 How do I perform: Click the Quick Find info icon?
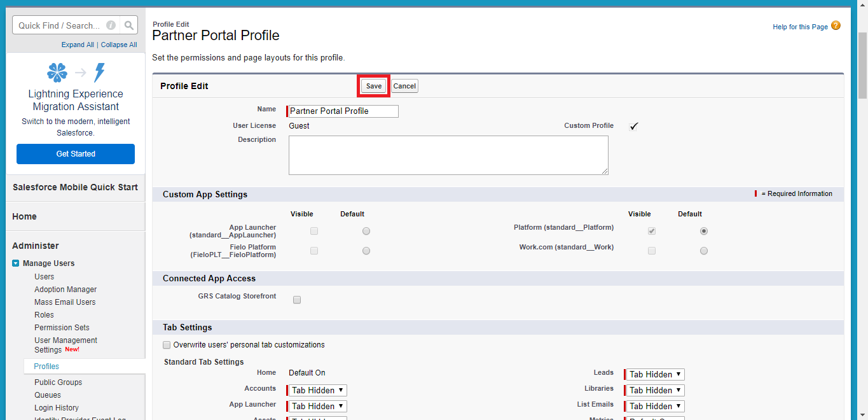point(111,25)
